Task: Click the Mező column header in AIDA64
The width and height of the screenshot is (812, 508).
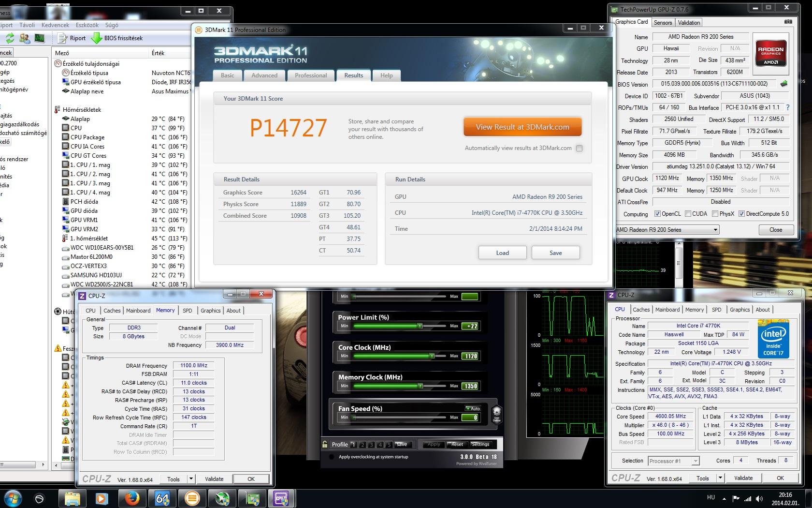Action: click(x=101, y=53)
